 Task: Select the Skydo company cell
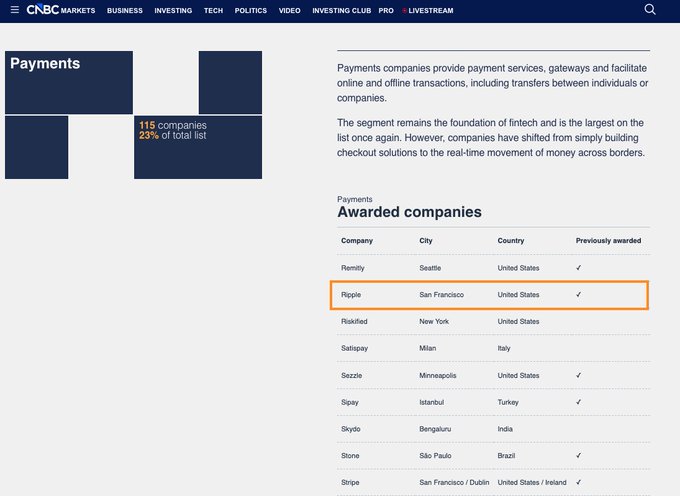pyautogui.click(x=350, y=429)
